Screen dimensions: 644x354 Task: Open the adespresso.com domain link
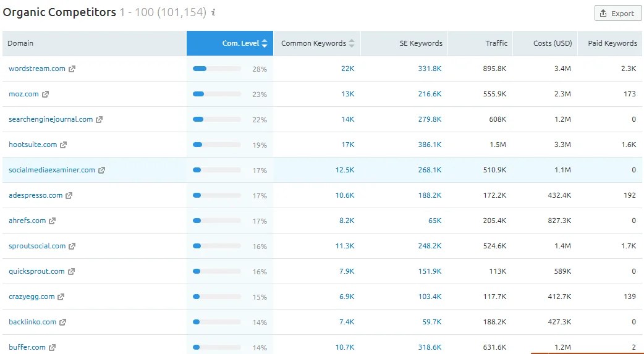pyautogui.click(x=35, y=195)
